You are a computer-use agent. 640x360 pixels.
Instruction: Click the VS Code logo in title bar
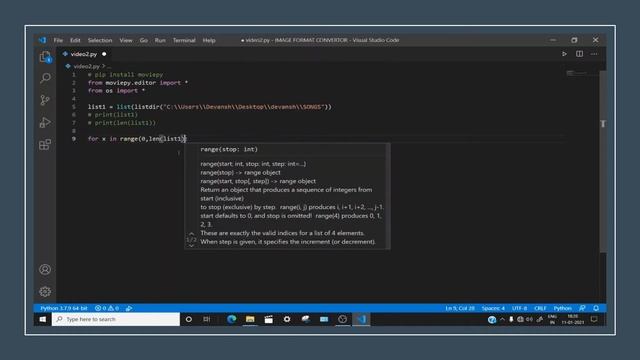click(42, 40)
